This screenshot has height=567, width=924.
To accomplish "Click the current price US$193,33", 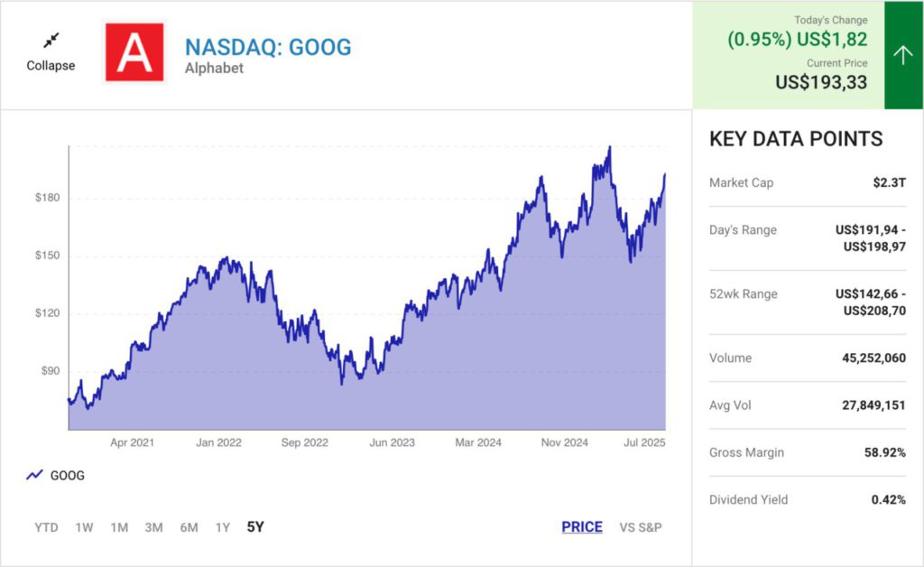I will tap(821, 82).
